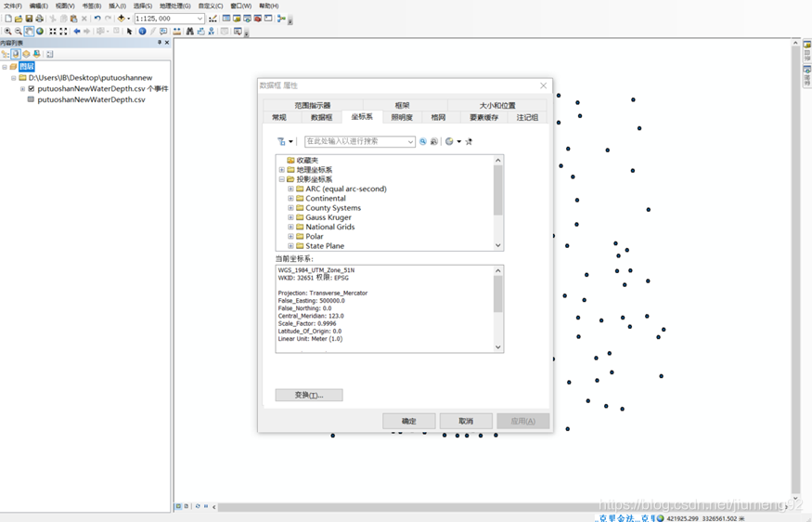Expand the Continental folder
This screenshot has width=812, height=522.
pyautogui.click(x=290, y=199)
